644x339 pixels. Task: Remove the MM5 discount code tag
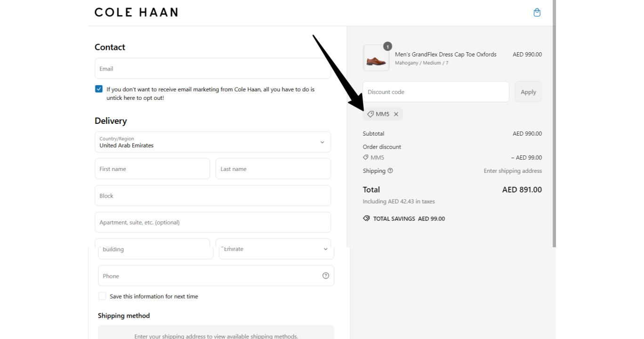(396, 114)
